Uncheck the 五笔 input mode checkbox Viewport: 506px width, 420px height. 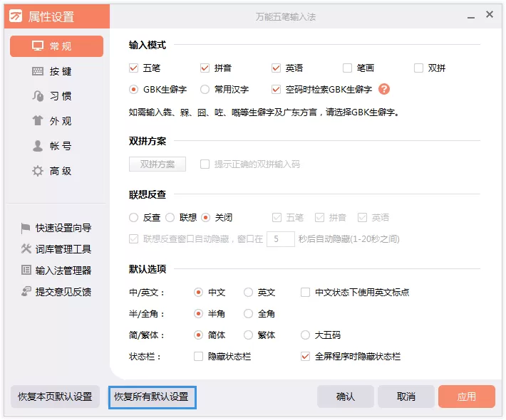pos(133,68)
